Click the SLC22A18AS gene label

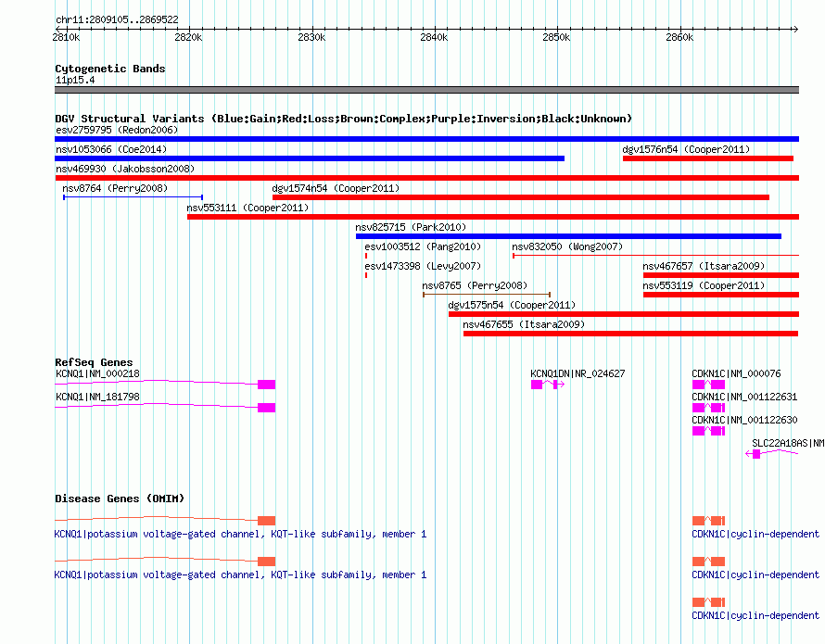(x=788, y=443)
